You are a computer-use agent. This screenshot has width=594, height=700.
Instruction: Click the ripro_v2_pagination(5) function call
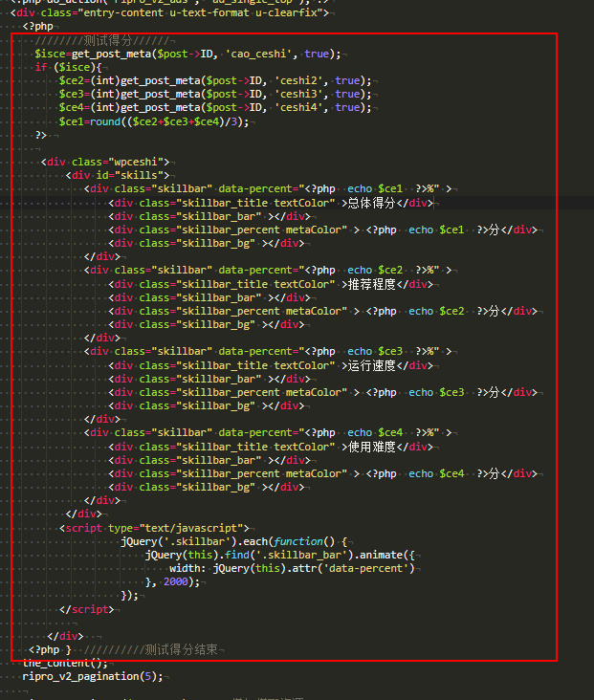click(x=92, y=676)
